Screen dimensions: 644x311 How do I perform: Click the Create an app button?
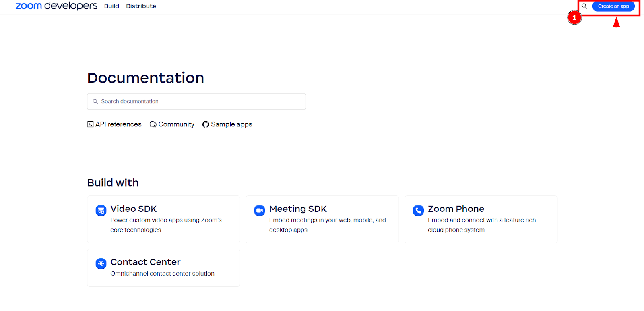click(x=613, y=6)
